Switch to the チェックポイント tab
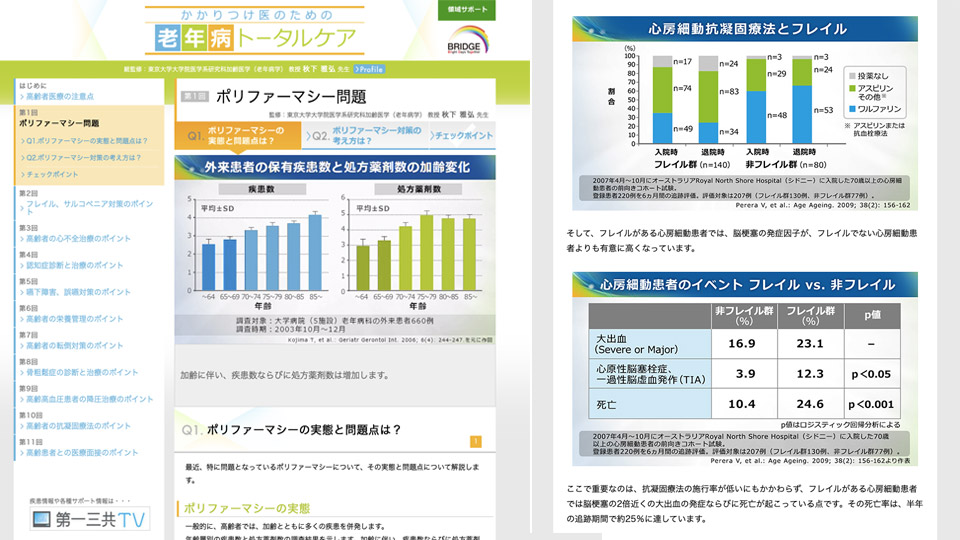The width and height of the screenshot is (960, 540). (x=462, y=135)
